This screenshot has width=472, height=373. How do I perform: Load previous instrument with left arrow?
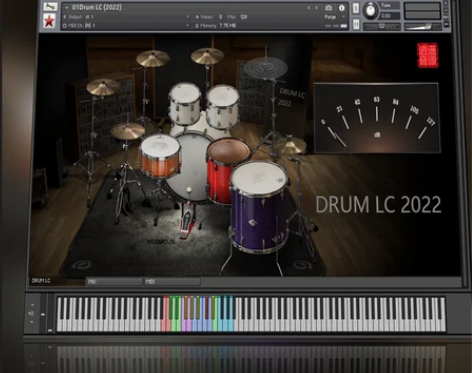(309, 7)
